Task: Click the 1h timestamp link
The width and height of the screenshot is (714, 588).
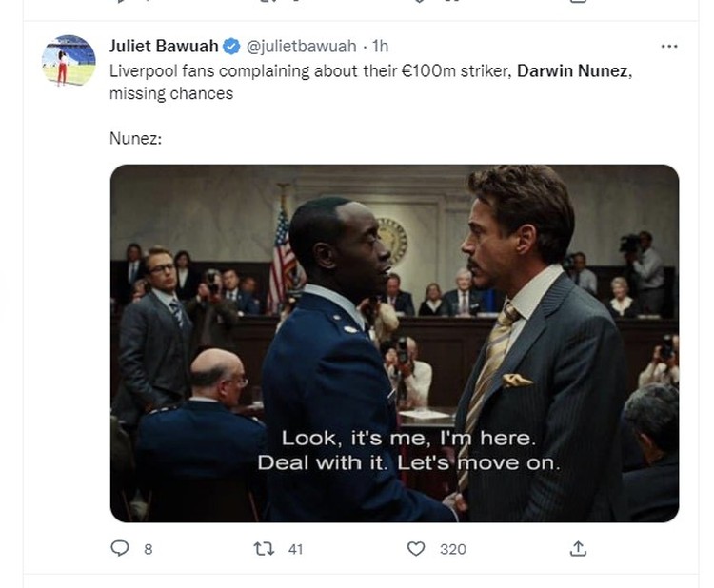Action: point(380,46)
